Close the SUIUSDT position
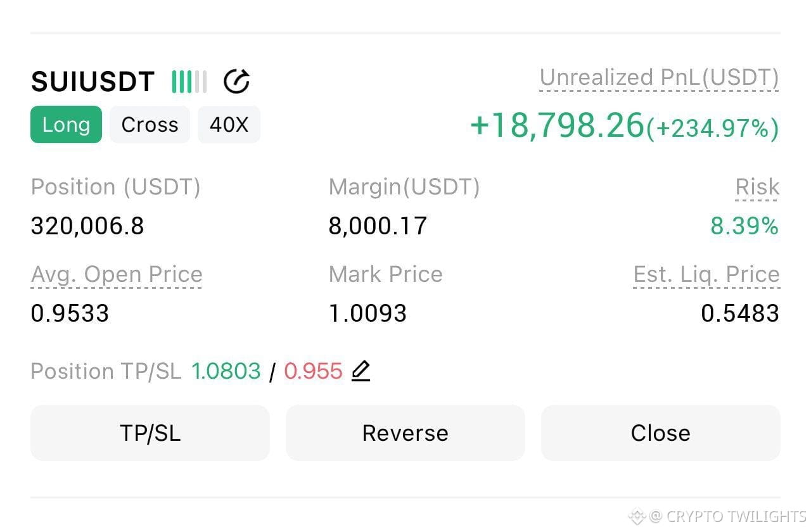The image size is (811, 532). click(660, 433)
